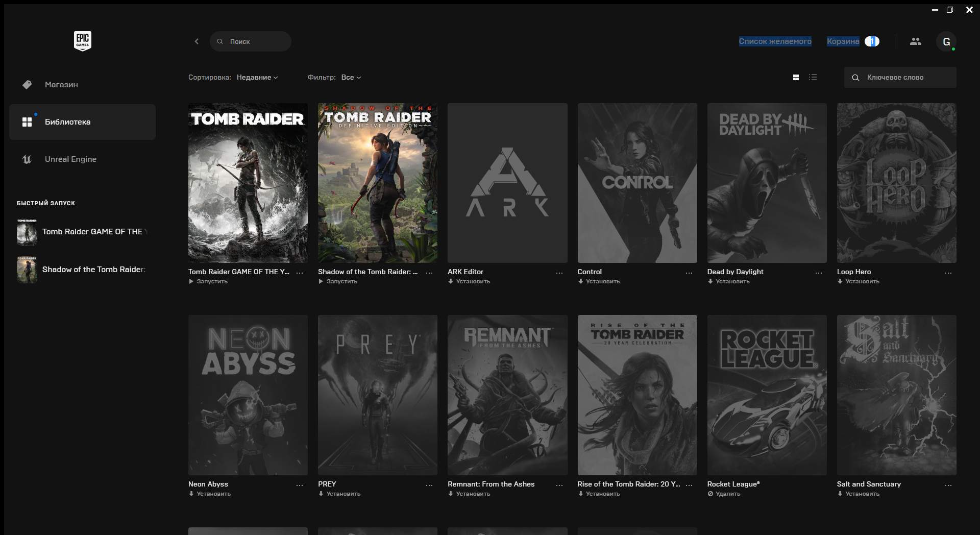Open the three-dot menu for Loop Hero
Screen dimensions: 980x535
pyautogui.click(x=948, y=273)
